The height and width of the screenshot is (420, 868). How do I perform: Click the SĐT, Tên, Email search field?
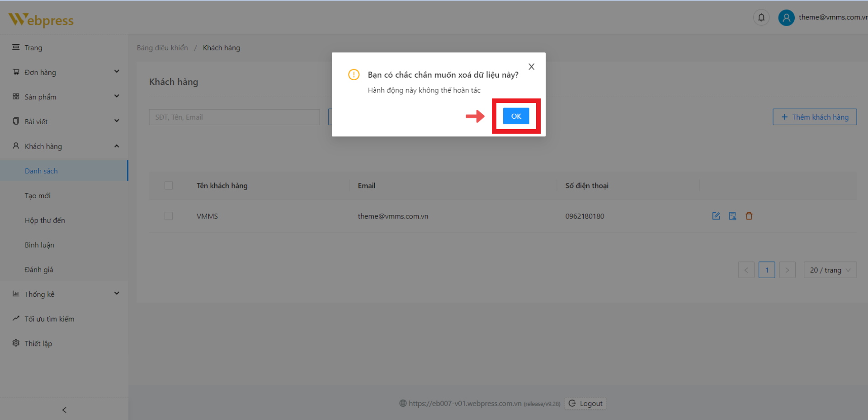pos(234,117)
